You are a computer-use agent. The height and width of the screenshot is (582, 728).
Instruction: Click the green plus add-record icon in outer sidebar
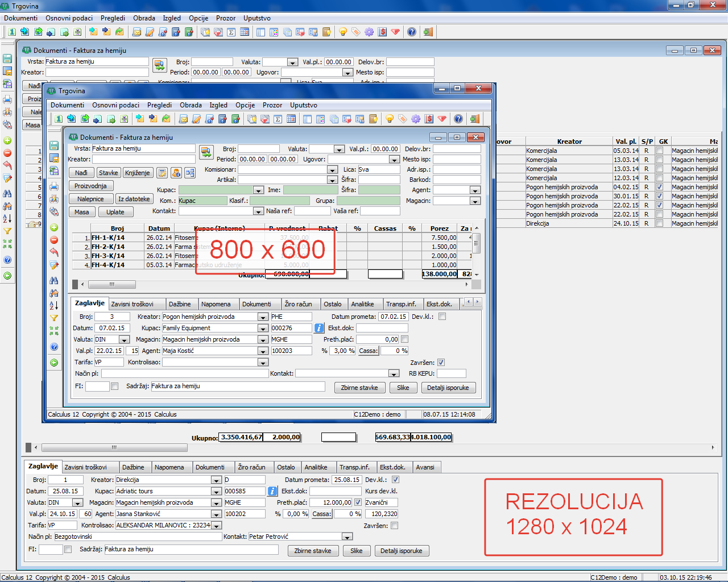coord(7,140)
